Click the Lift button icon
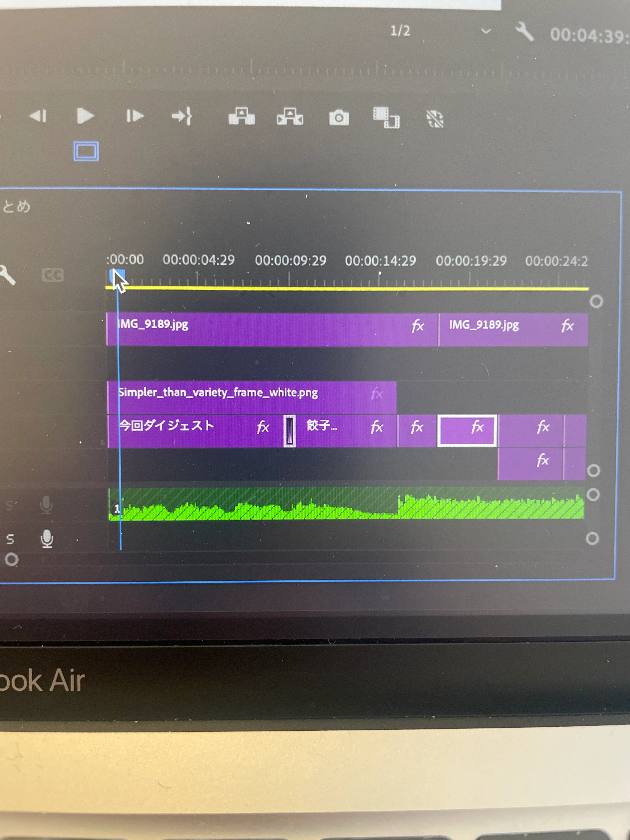Screen dimensions: 630x840 [x=241, y=116]
